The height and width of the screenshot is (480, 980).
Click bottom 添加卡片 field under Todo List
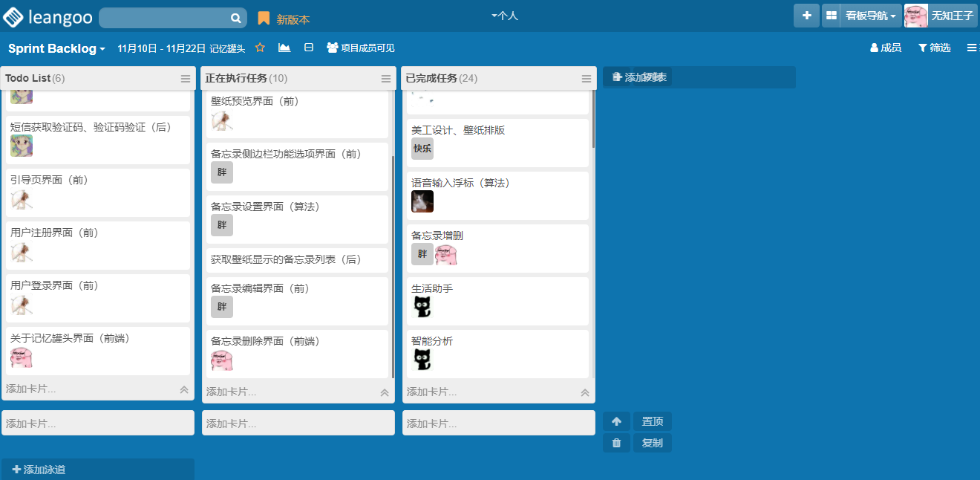coord(98,424)
